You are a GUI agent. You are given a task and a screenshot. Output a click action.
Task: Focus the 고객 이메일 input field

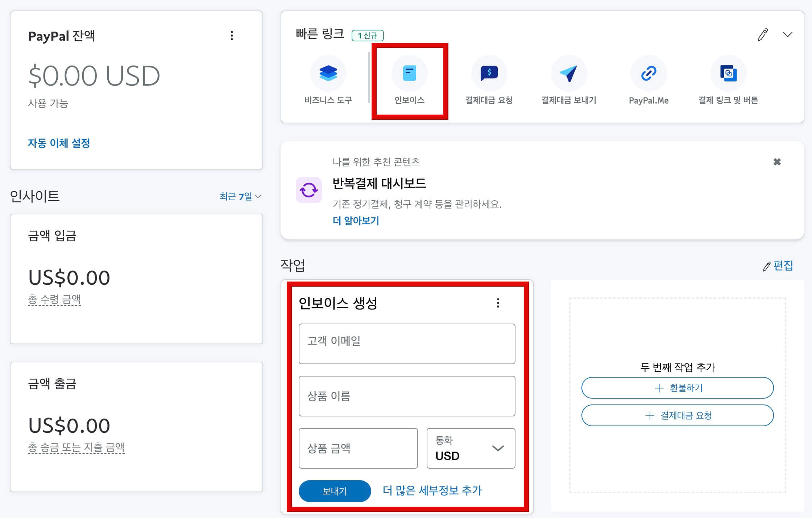pos(407,344)
